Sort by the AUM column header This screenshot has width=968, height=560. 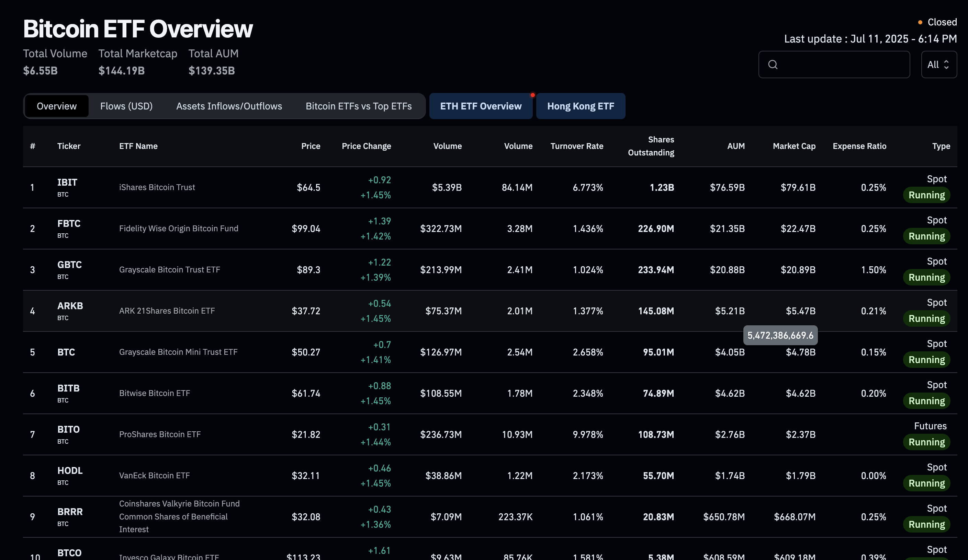[735, 146]
